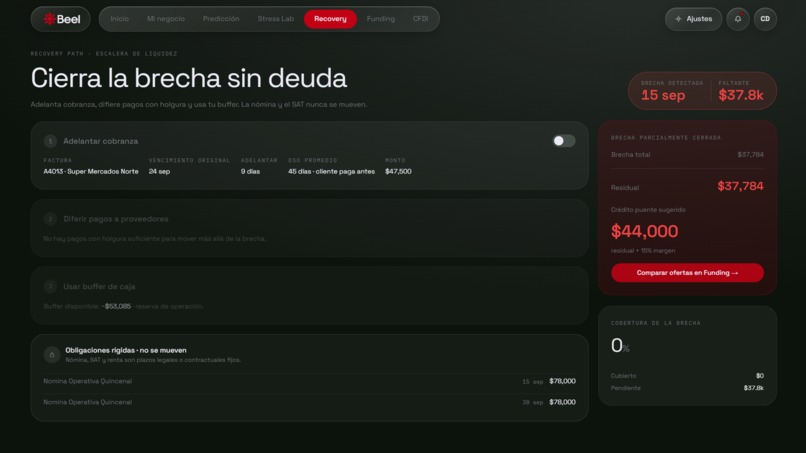Click the Brecha detectada 15 sep badge
This screenshot has height=453, width=806.
point(670,91)
